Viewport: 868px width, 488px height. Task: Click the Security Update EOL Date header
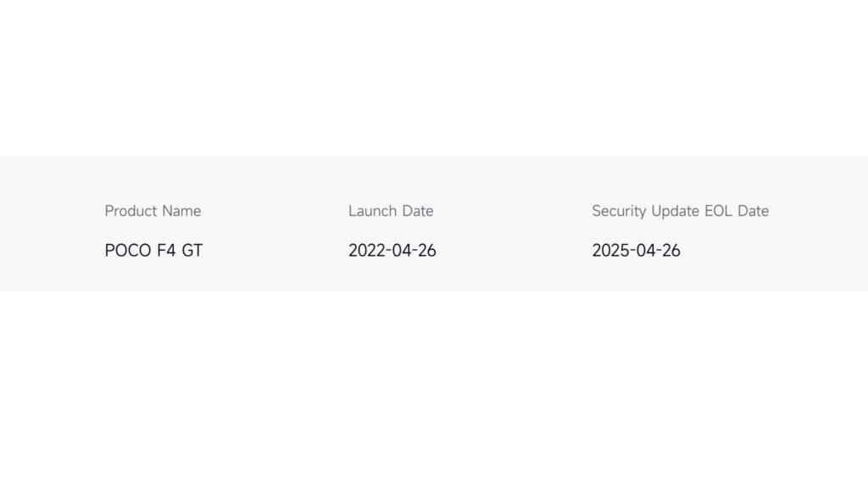681,211
